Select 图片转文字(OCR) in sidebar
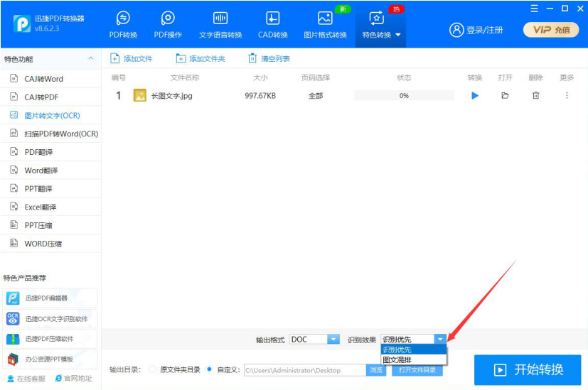Viewport: 588px width, 390px height. (x=51, y=115)
